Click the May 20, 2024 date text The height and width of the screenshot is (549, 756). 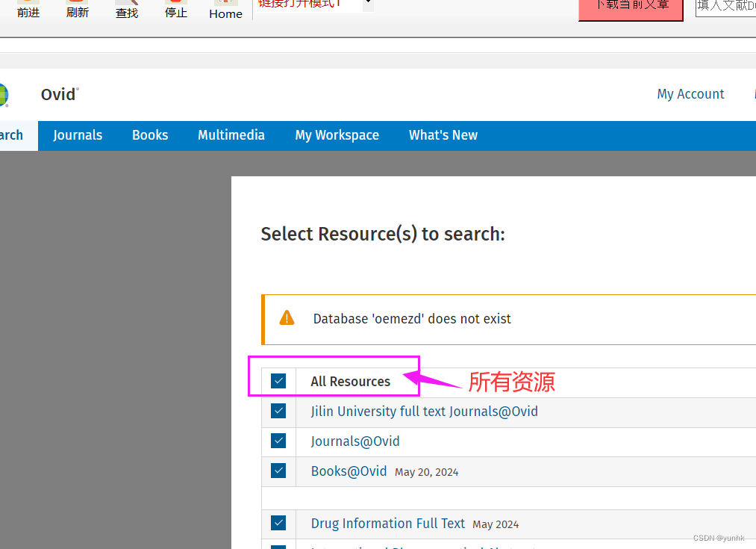(x=427, y=472)
